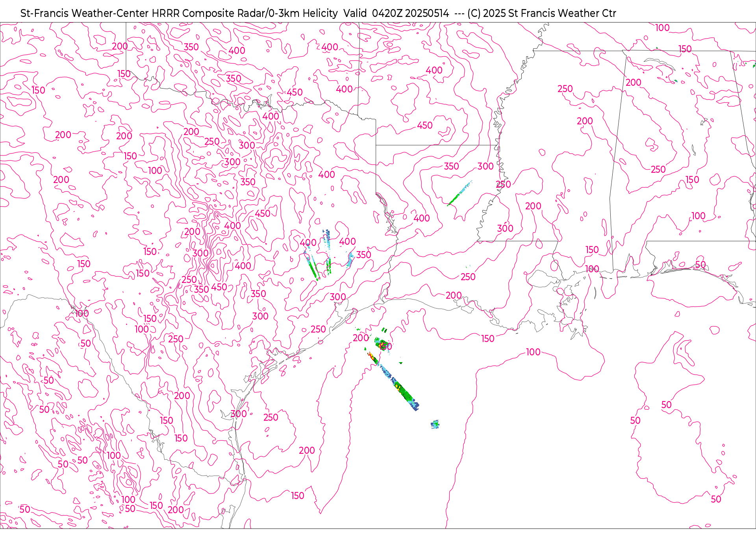Click the thin radar streak in northeast Louisiana
Viewport: 756px width, 551px height.
pyautogui.click(x=460, y=193)
